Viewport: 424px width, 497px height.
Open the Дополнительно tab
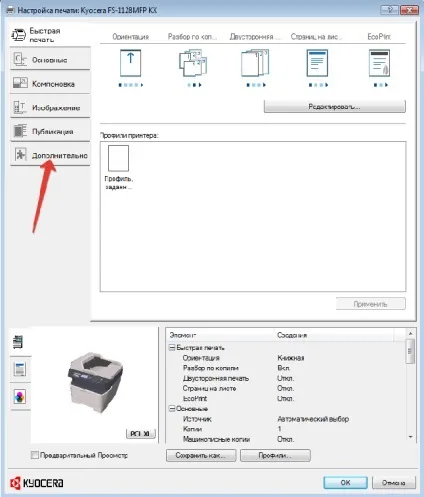(50, 155)
